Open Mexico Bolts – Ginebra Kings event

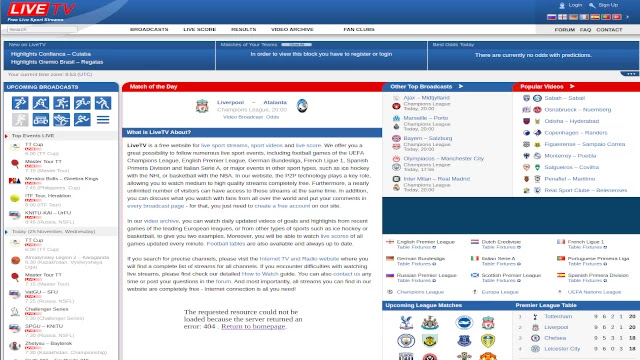tap(61, 178)
